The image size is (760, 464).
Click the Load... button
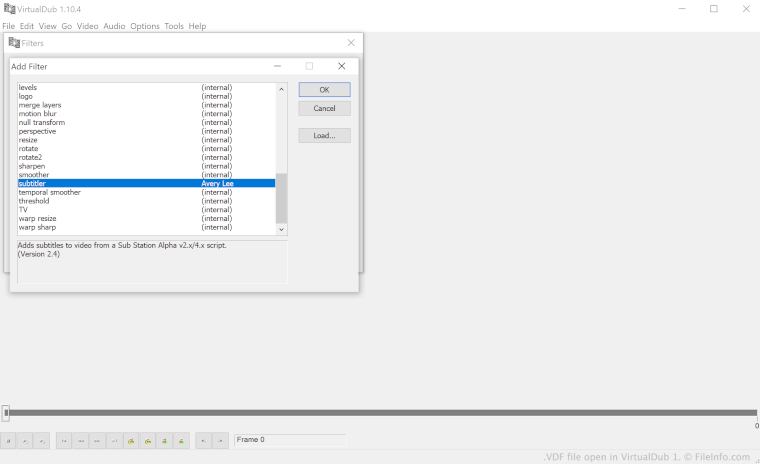pos(324,135)
